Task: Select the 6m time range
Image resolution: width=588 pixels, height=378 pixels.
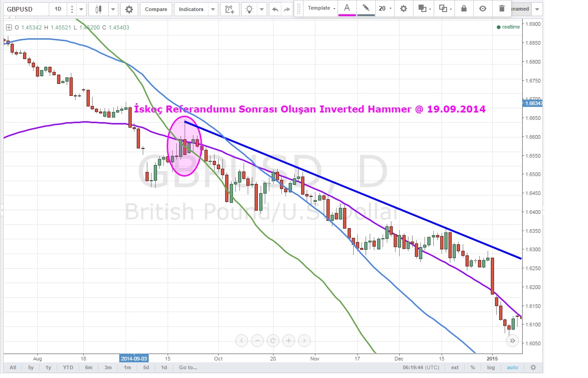Action: point(88,367)
